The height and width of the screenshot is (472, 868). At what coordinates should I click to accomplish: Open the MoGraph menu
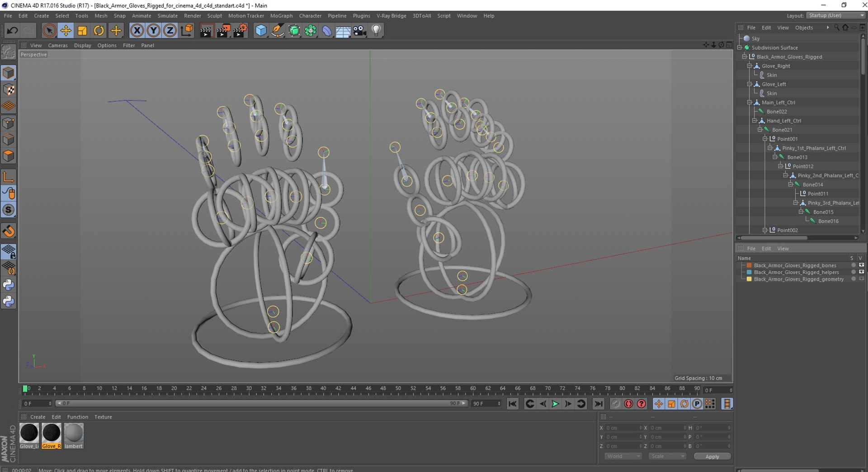[281, 16]
